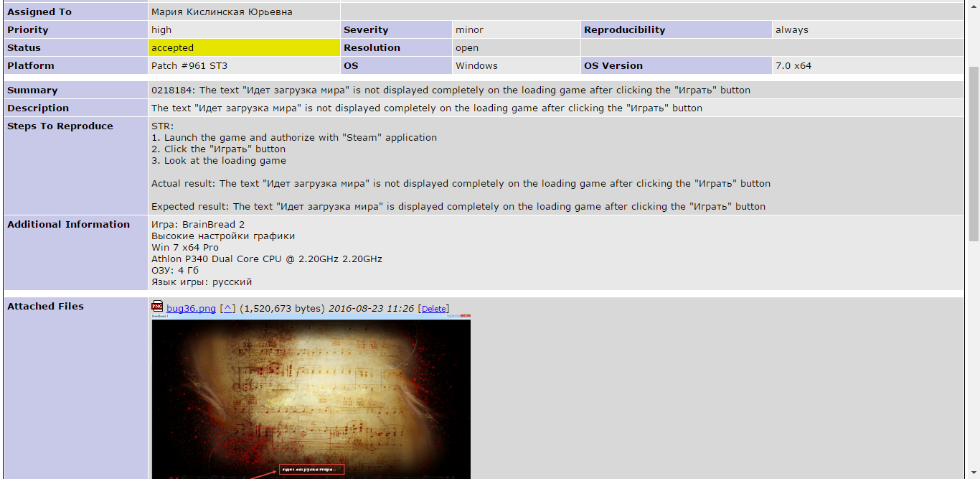Click step "1. Launch the game and authorize"
This screenshot has width=980, height=479.
(x=294, y=138)
